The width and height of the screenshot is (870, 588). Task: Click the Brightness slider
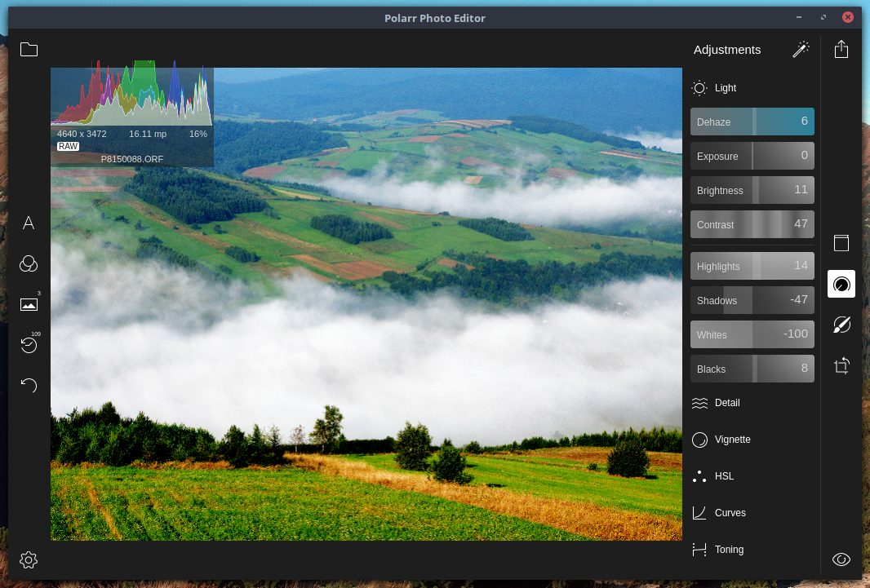(752, 190)
